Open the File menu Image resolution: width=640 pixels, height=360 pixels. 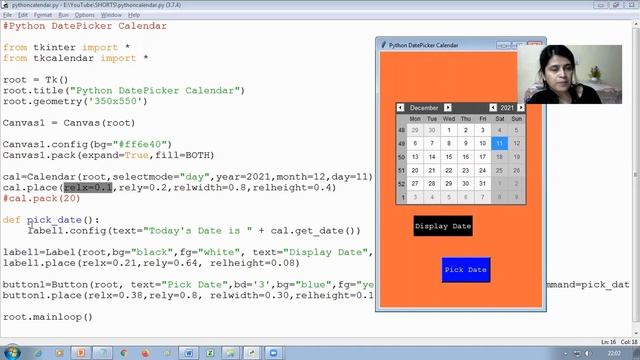pos(7,15)
